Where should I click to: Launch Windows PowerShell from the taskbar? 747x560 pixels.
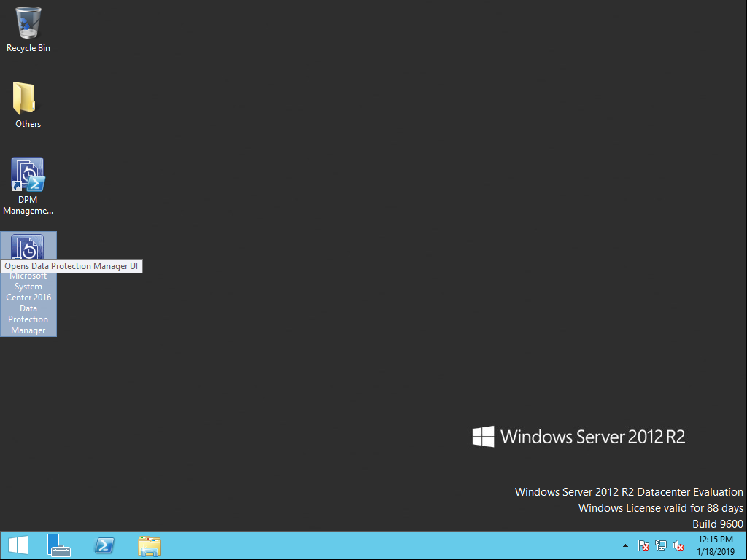point(104,545)
